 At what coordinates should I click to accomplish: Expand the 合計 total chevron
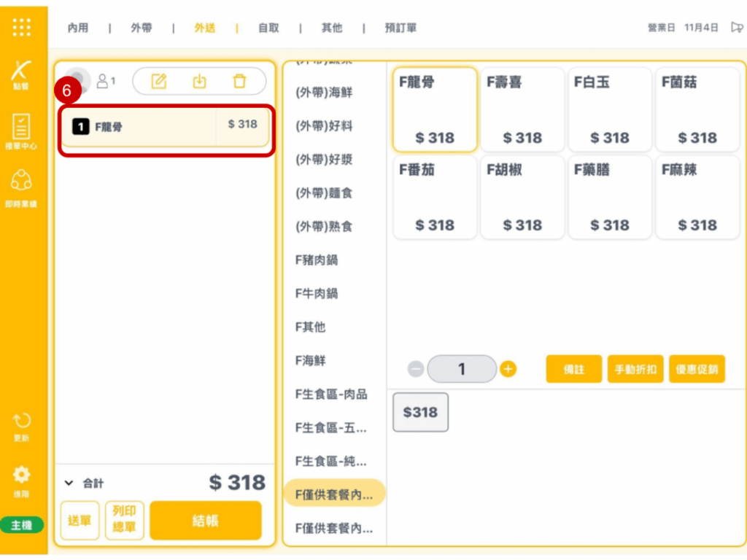(69, 483)
